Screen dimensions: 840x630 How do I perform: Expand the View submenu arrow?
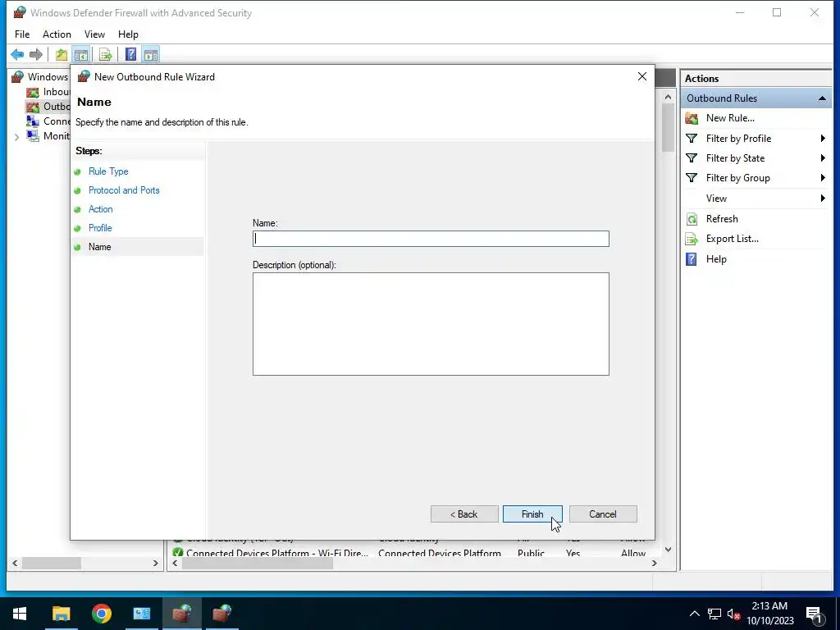point(823,199)
